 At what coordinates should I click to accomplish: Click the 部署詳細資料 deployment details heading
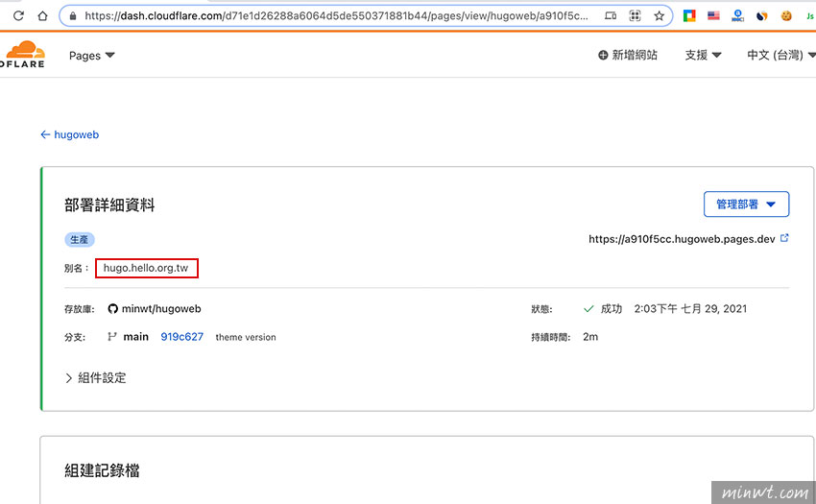[109, 204]
